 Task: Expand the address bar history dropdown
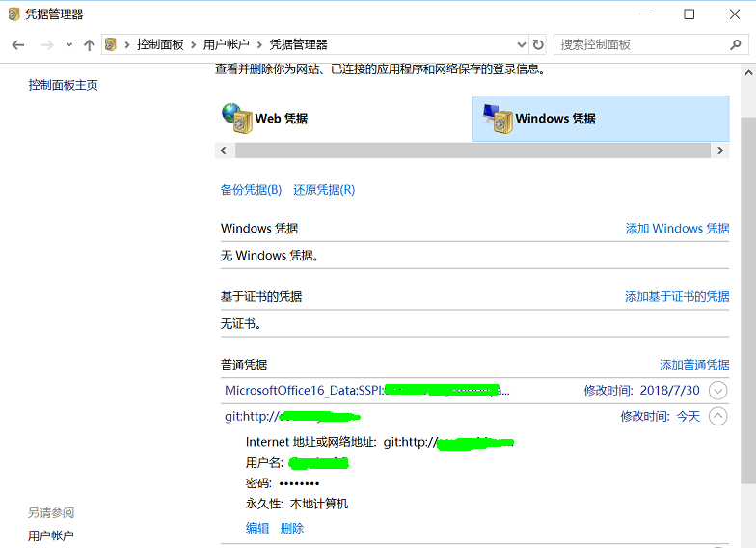point(521,44)
